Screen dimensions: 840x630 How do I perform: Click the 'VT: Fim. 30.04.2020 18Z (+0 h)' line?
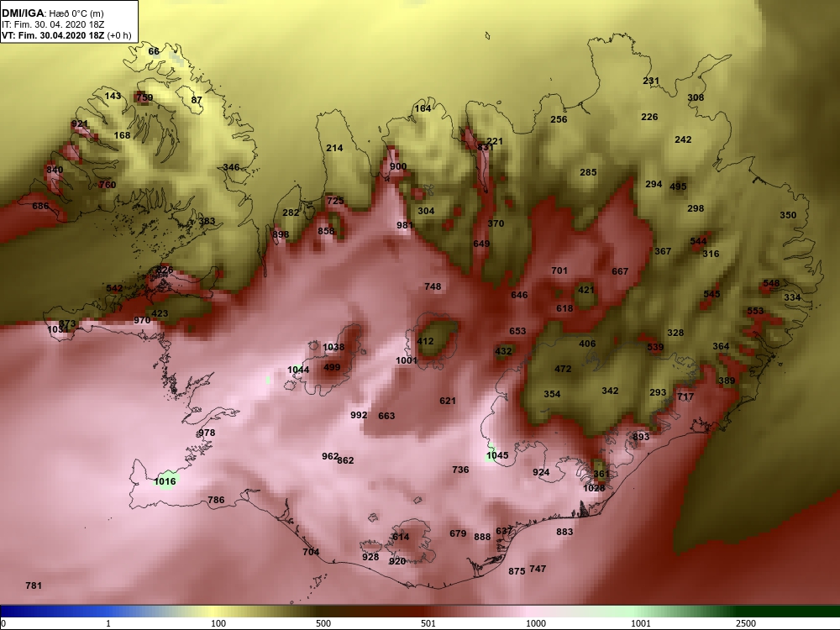pyautogui.click(x=66, y=35)
